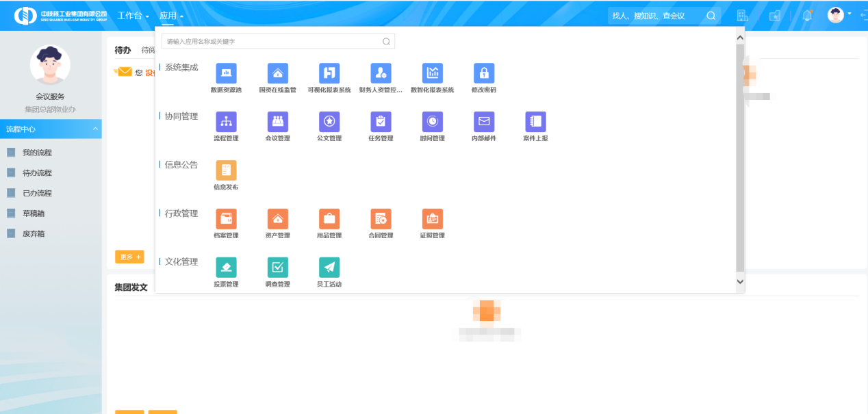Click the application name search field
Screen dimensions: 868x414
tap(274, 42)
